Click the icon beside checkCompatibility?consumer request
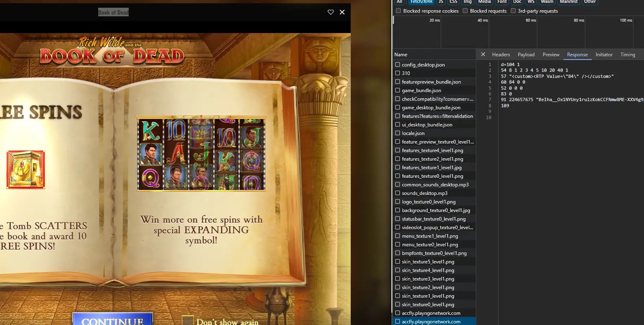Screen dimensions: 644x325 click(x=398, y=99)
